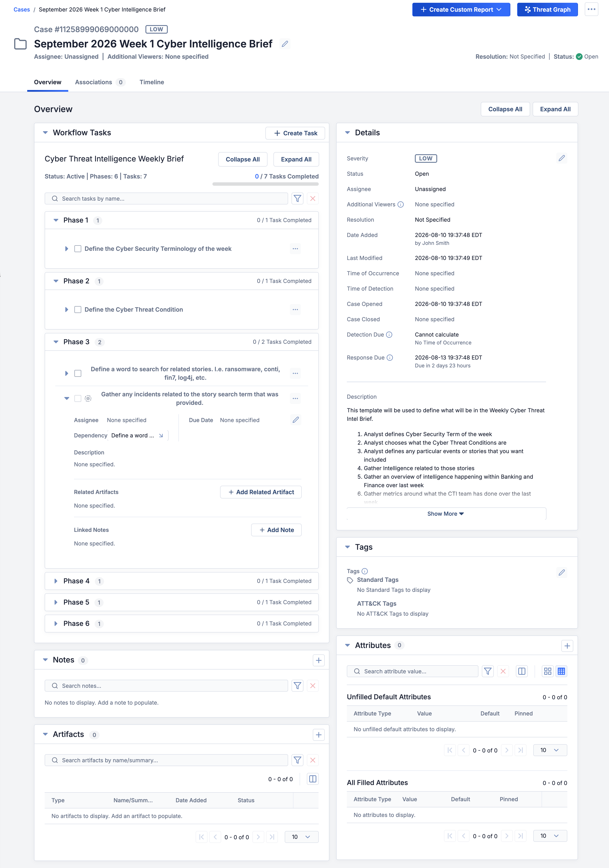The image size is (609, 868).
Task: Switch to Timeline tab
Action: (x=152, y=82)
